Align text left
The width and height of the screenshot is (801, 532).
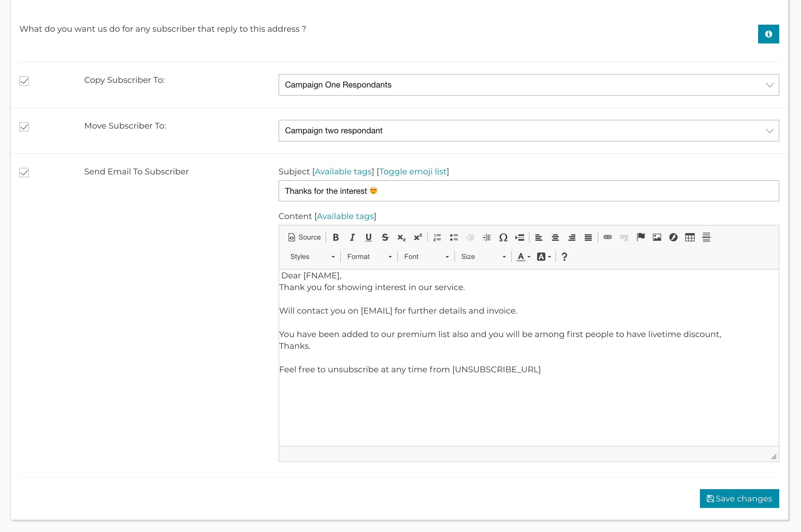[x=539, y=237]
